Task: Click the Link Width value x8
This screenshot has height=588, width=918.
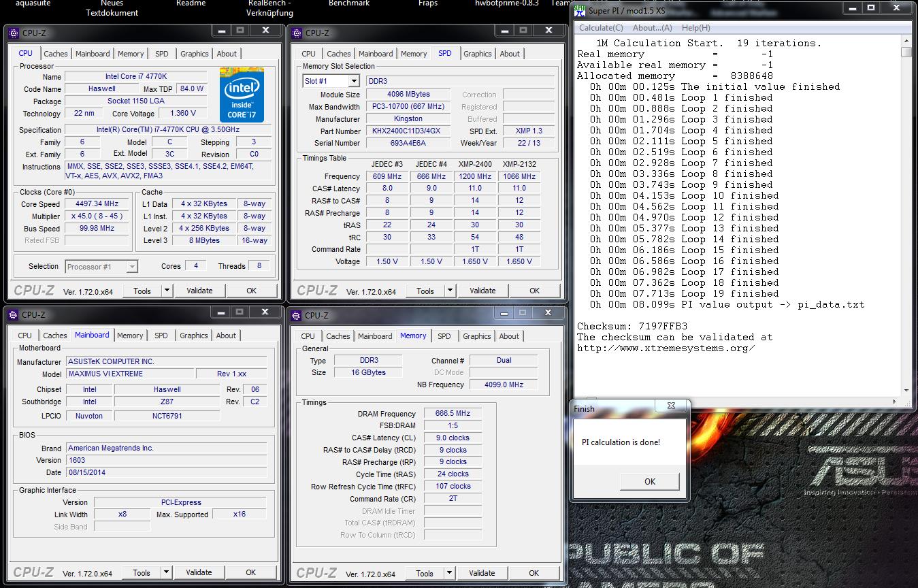Action: pyautogui.click(x=122, y=514)
